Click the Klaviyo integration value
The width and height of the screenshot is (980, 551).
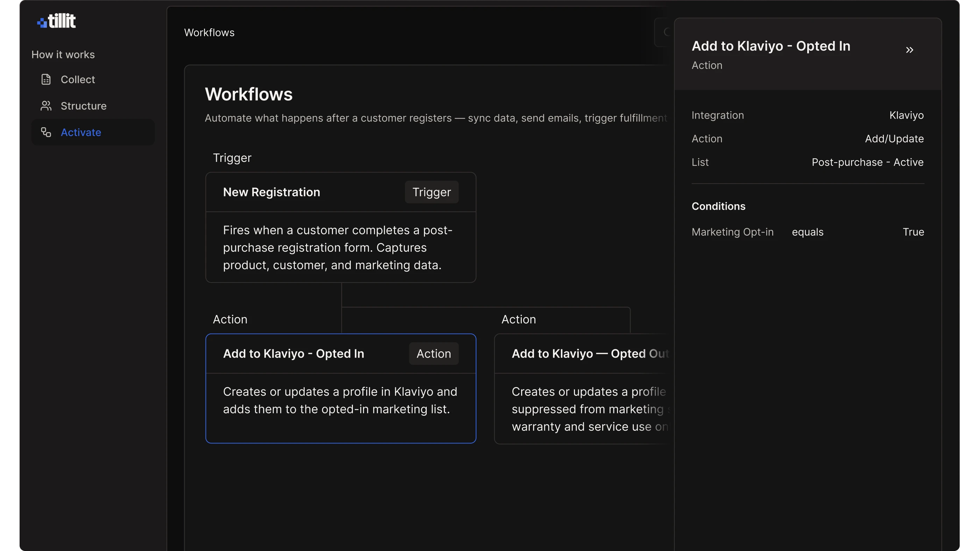(x=906, y=115)
